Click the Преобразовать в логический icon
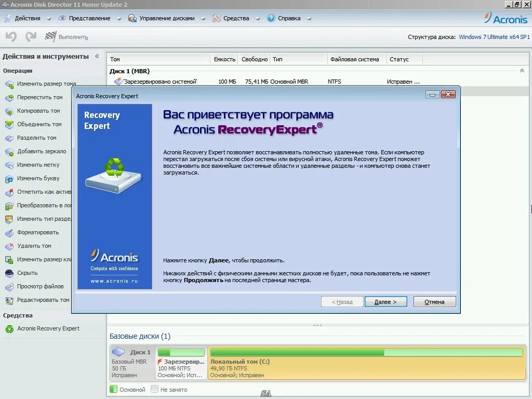 click(9, 206)
